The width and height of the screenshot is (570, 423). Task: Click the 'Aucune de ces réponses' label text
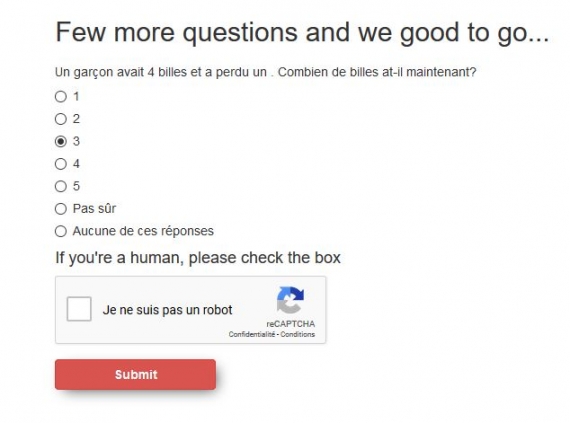(x=143, y=231)
